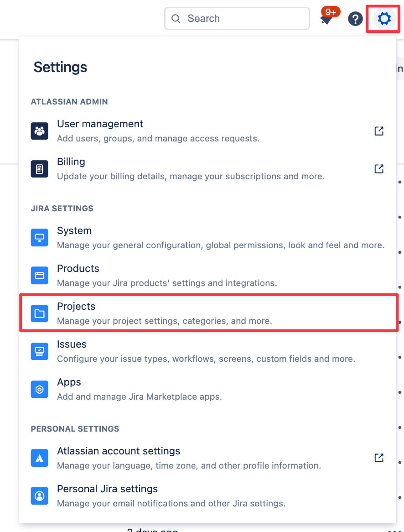Click the Issues configuration icon
This screenshot has height=532, width=404.
[39, 351]
